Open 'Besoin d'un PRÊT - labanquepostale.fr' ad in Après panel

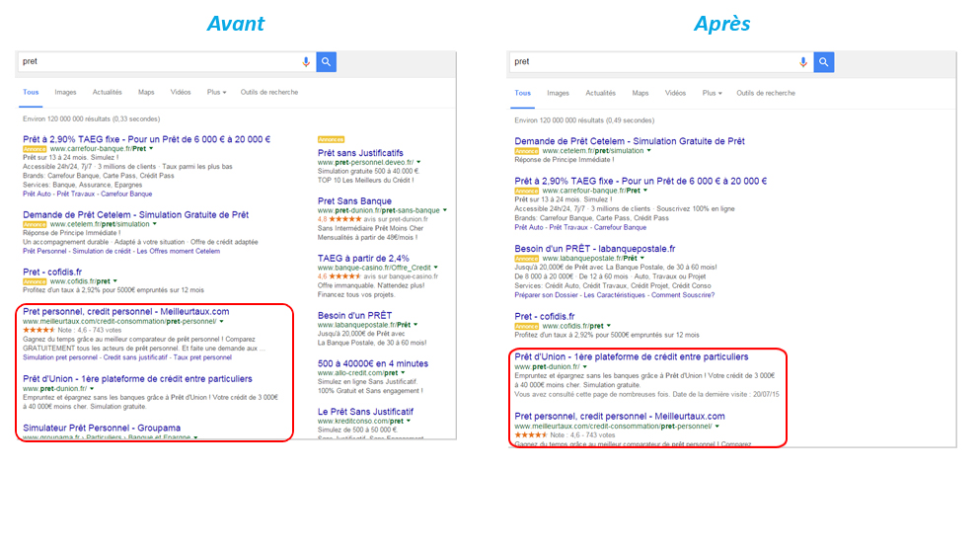(595, 249)
